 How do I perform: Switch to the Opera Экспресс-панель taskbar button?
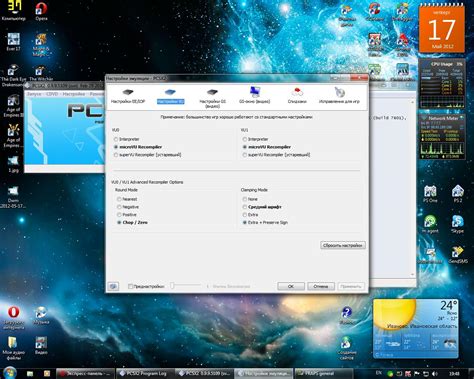point(86,374)
